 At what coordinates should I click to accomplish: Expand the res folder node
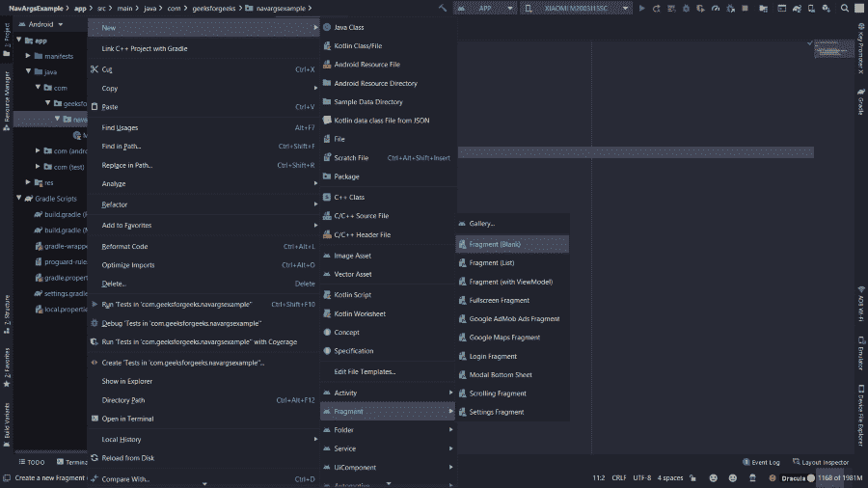pyautogui.click(x=28, y=182)
